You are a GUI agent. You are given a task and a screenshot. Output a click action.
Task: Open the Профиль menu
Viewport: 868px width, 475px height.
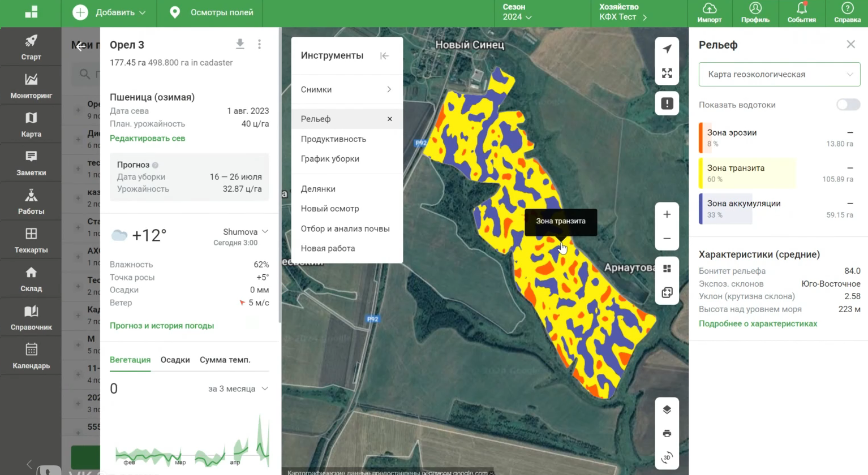point(755,13)
